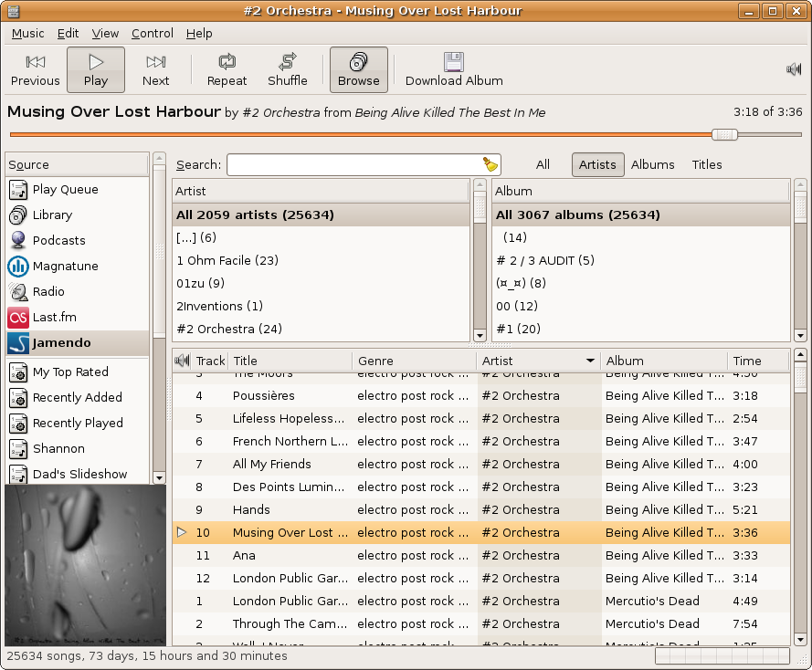Sort tracks by Title column

tap(290, 361)
